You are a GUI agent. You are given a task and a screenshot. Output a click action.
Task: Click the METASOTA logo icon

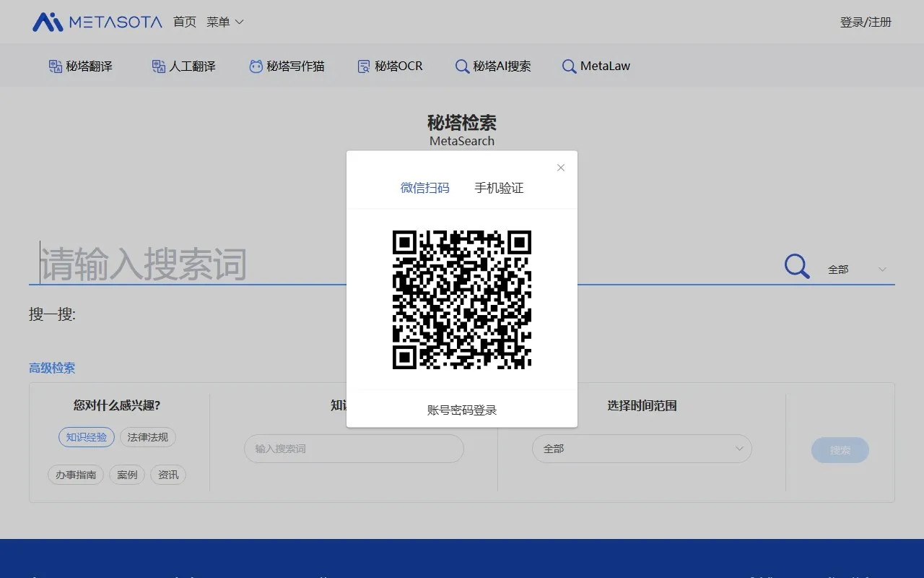(x=43, y=21)
